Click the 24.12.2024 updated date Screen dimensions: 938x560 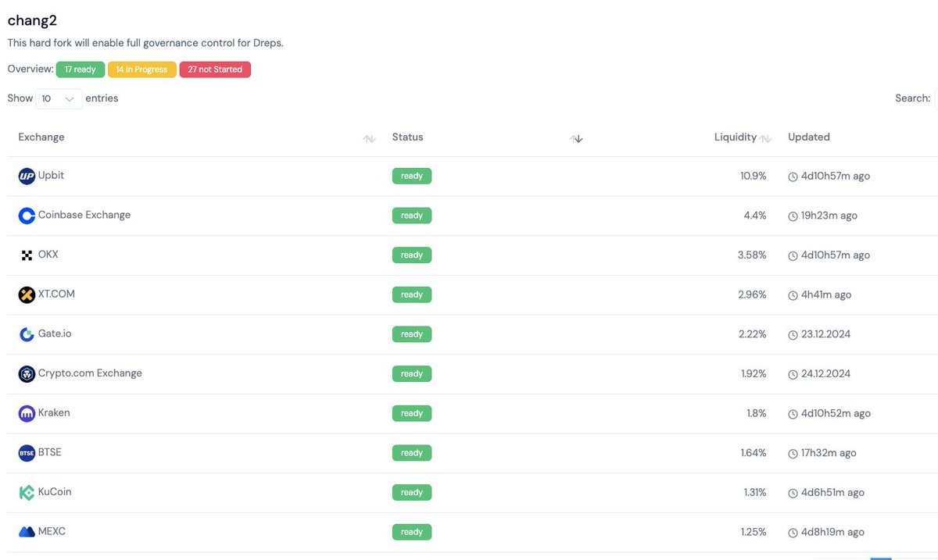pyautogui.click(x=825, y=374)
